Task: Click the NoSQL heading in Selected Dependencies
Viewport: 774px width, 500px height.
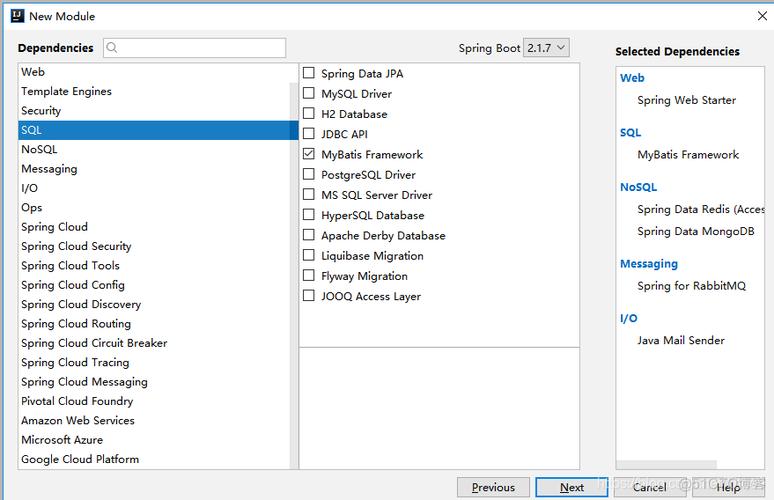Action: tap(638, 187)
